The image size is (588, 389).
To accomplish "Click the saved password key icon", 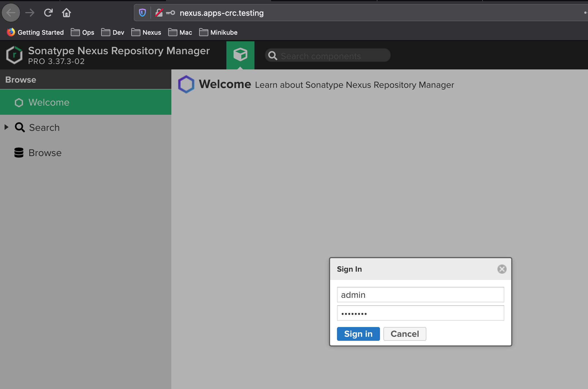I will [171, 13].
